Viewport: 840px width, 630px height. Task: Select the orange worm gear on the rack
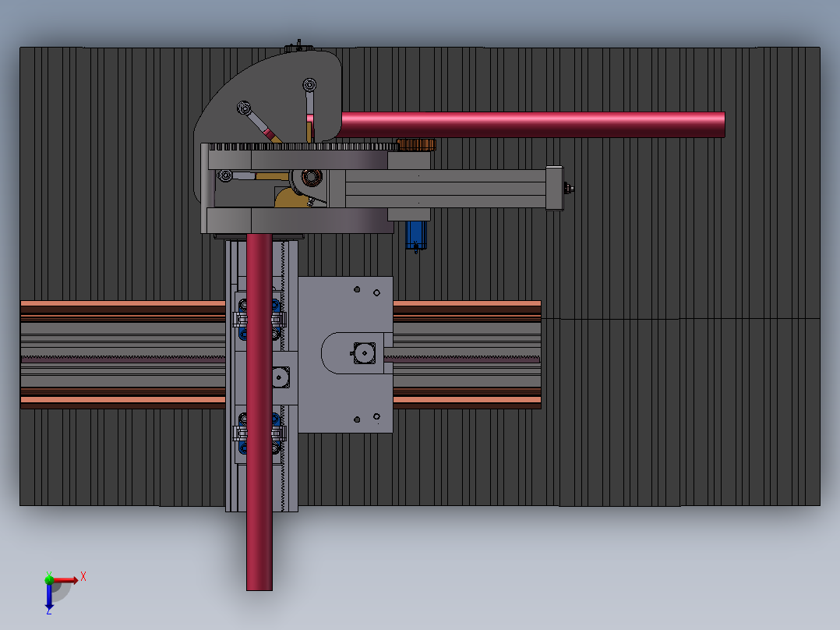tap(416, 145)
